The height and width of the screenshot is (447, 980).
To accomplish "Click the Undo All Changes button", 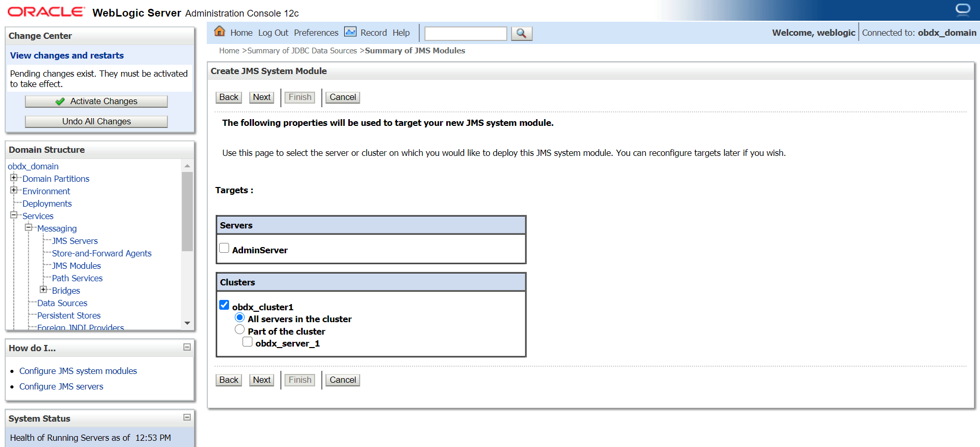I will tap(96, 122).
